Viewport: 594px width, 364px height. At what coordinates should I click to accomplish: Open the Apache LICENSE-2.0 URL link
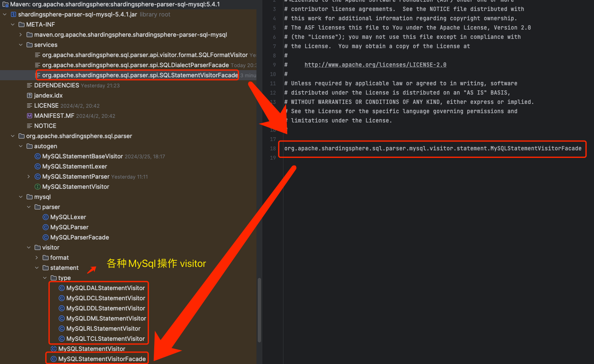(375, 65)
